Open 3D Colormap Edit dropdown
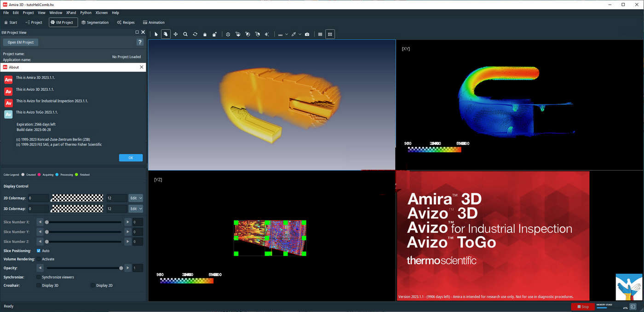The height and width of the screenshot is (312, 644). 136,208
